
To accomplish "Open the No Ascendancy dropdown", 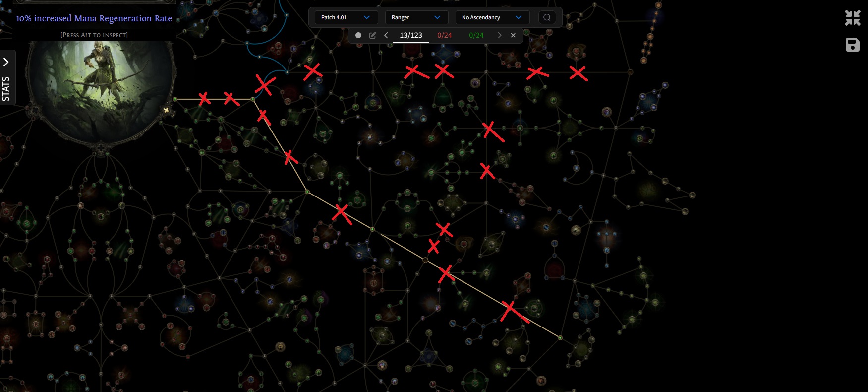I will 492,17.
